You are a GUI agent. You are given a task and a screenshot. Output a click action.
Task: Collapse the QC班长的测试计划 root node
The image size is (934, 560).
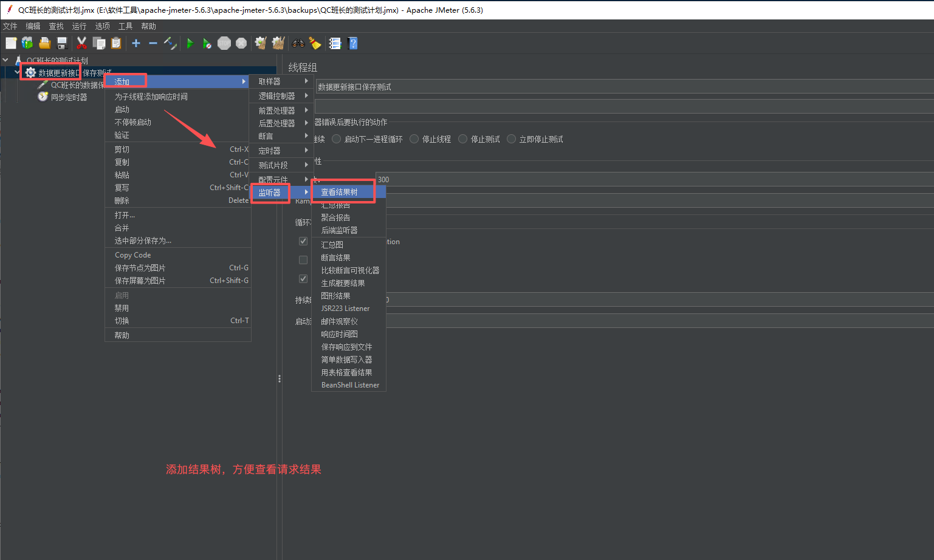[5, 60]
